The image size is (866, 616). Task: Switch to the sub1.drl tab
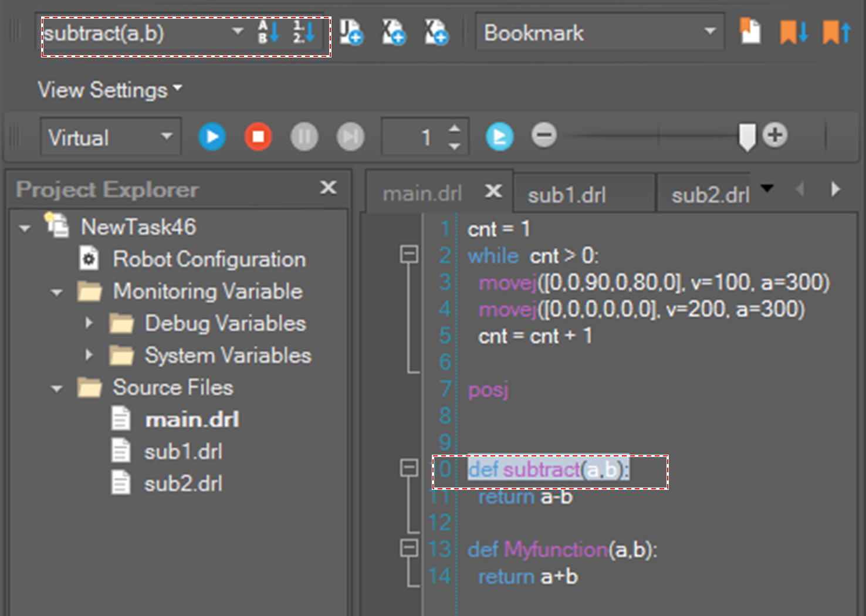tap(567, 195)
